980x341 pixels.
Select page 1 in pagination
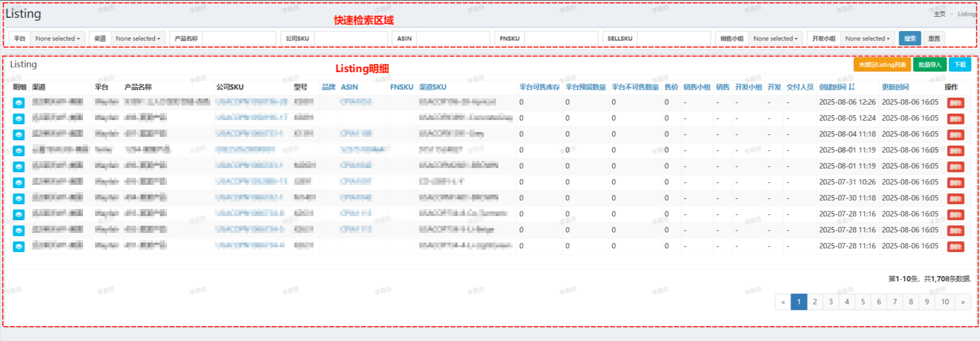[x=799, y=302]
